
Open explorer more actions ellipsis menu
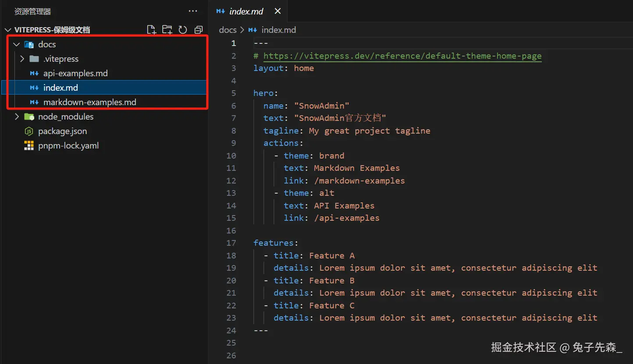193,11
